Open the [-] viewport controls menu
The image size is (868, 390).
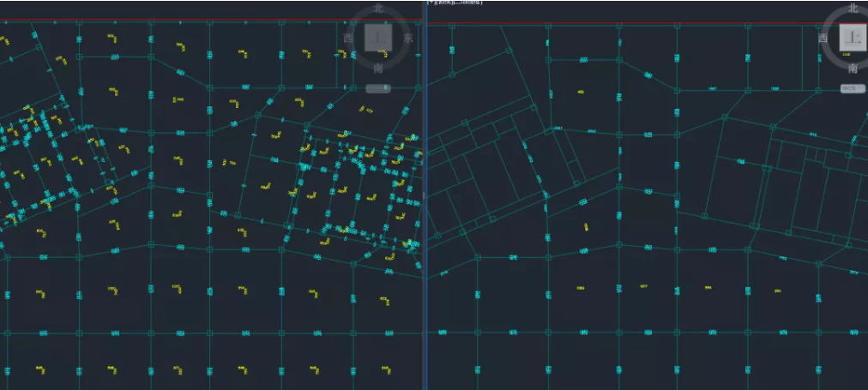431,3
